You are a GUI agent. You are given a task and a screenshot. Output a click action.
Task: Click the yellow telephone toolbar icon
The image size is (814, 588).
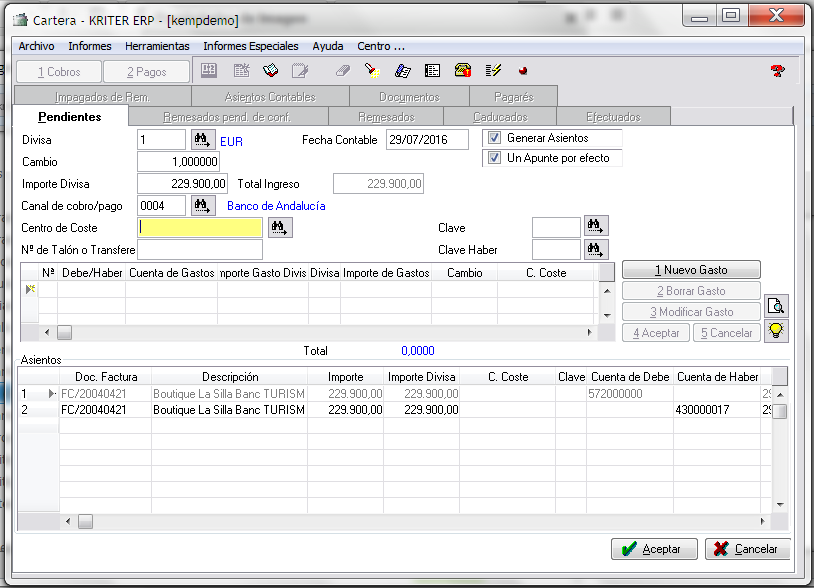463,71
